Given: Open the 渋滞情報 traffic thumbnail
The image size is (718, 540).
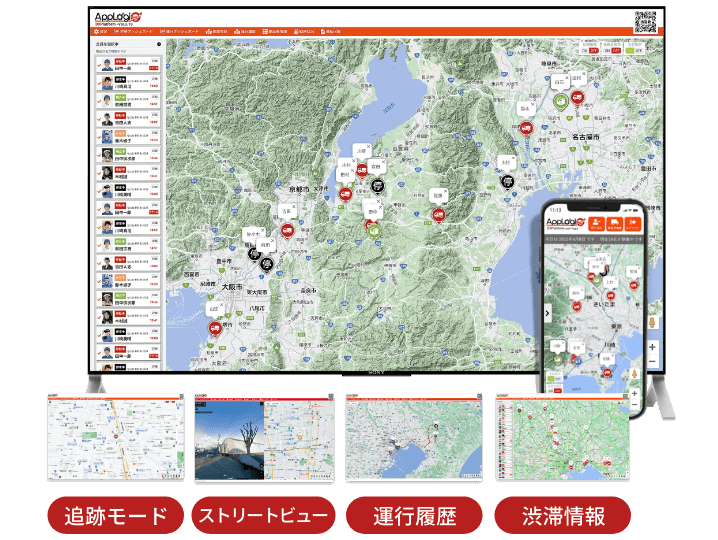Looking at the screenshot, I should point(563,438).
